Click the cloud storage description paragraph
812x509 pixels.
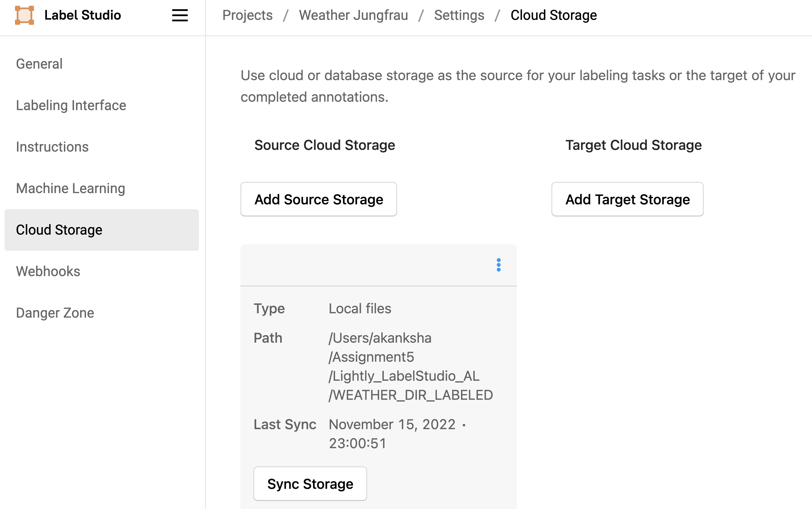coord(518,86)
